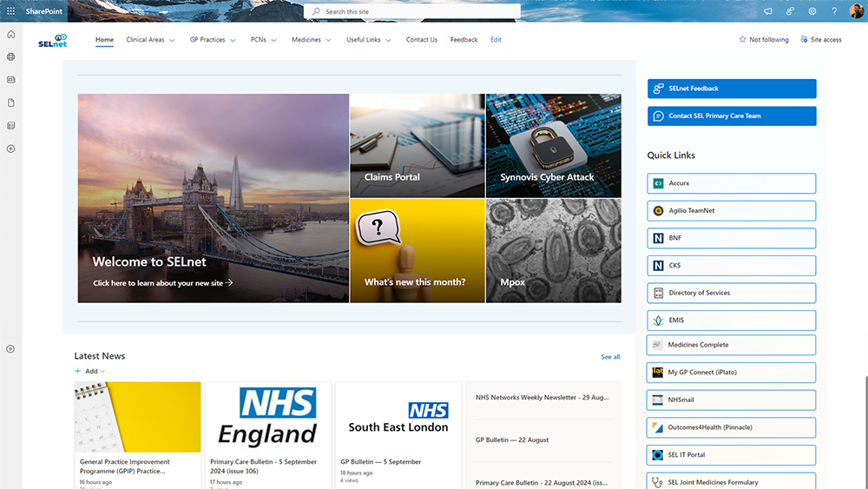Screen dimensions: 868x489
Task: Expand the Clinical Areas menu chevron
Action: (x=172, y=40)
